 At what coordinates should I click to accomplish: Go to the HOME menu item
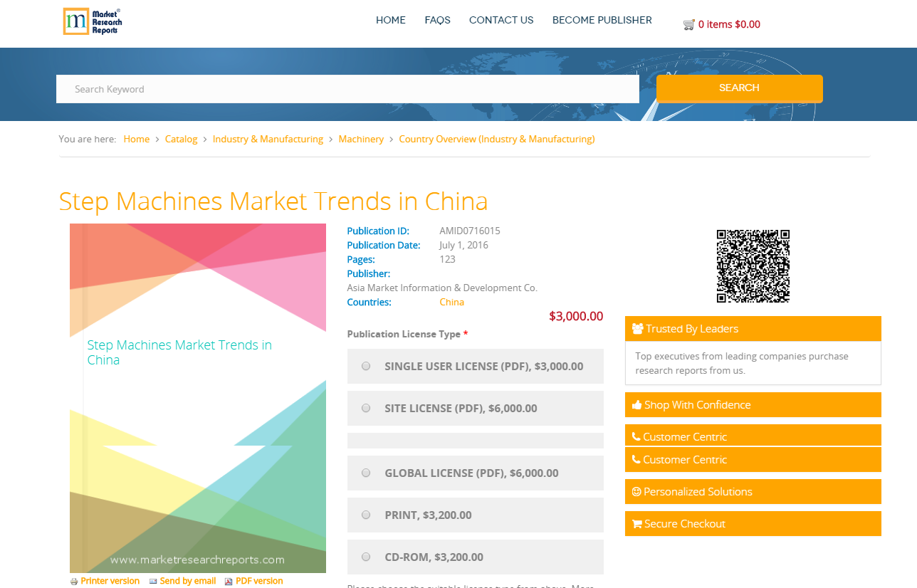tap(391, 20)
